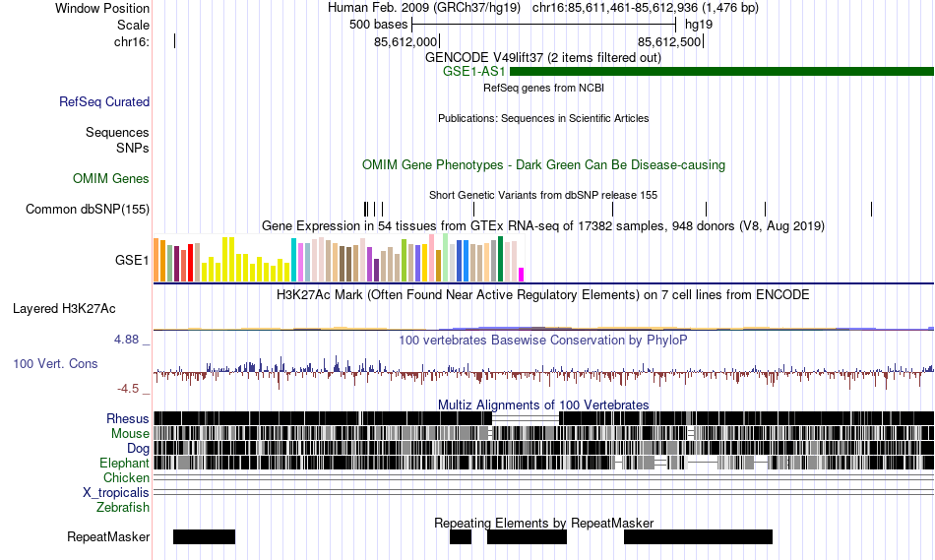
Task: Click chr16:85,611,461-85,612,936 position text
Action: [x=646, y=8]
